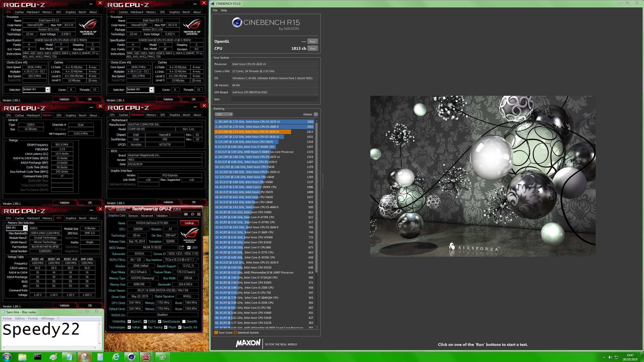Click the orange Your Score legend swatch
The image size is (644, 362).
click(x=216, y=332)
